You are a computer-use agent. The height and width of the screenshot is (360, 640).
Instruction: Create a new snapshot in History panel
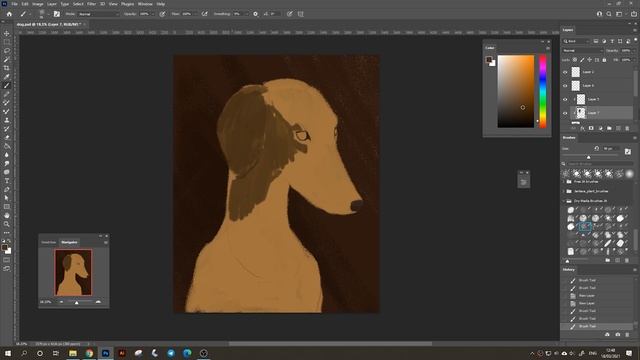(x=618, y=335)
